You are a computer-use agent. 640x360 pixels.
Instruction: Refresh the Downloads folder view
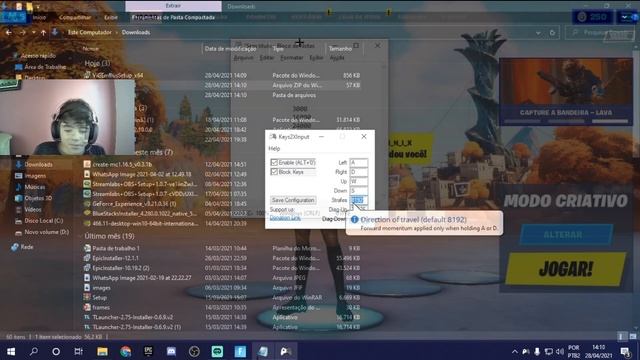coord(552,33)
